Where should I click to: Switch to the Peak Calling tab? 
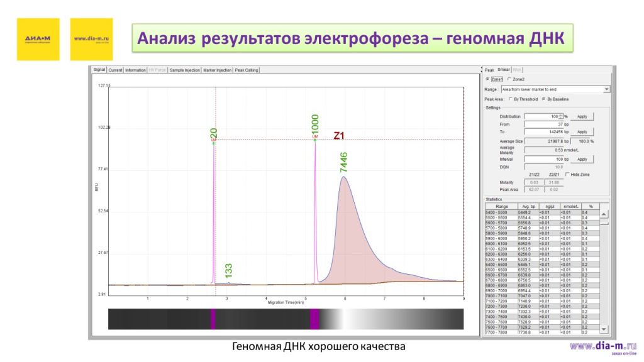tap(247, 70)
